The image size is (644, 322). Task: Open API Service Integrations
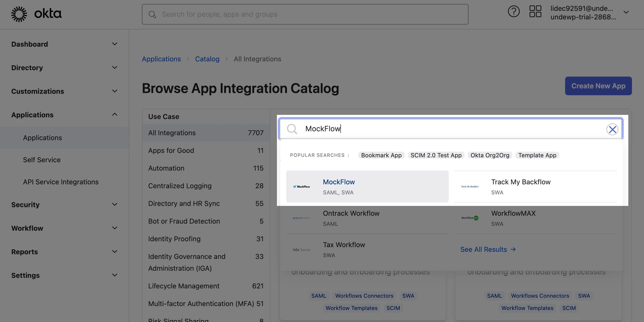pyautogui.click(x=64, y=182)
